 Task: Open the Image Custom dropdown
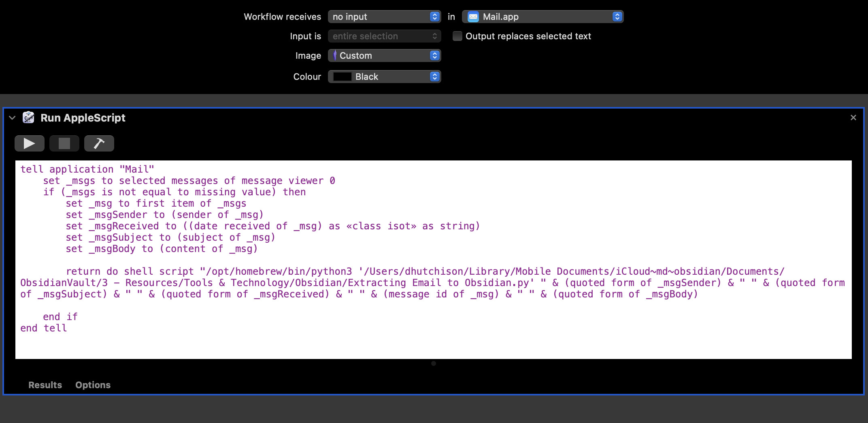click(384, 56)
